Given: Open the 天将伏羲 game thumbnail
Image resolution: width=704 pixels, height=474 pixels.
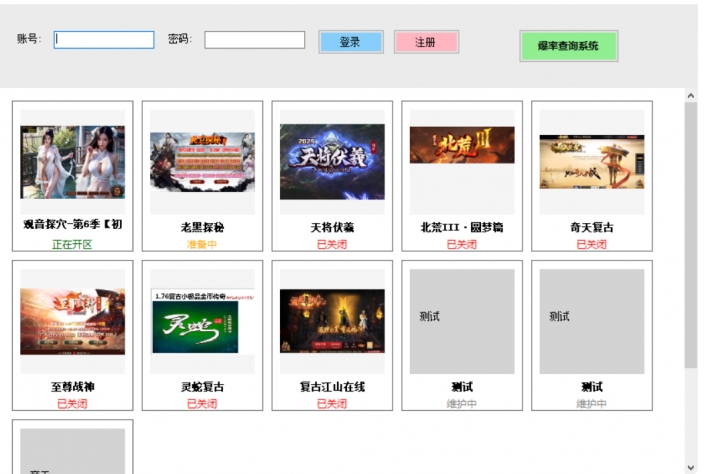Looking at the screenshot, I should (332, 162).
